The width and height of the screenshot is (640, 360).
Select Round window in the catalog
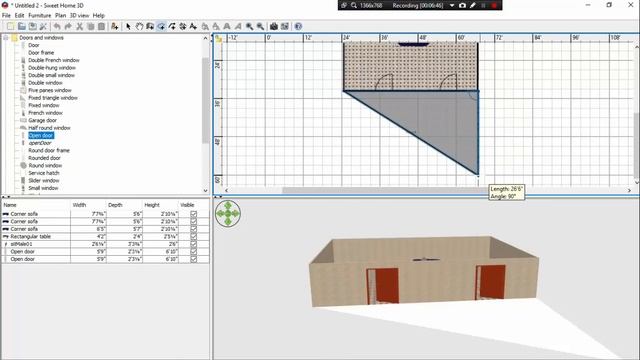point(45,165)
